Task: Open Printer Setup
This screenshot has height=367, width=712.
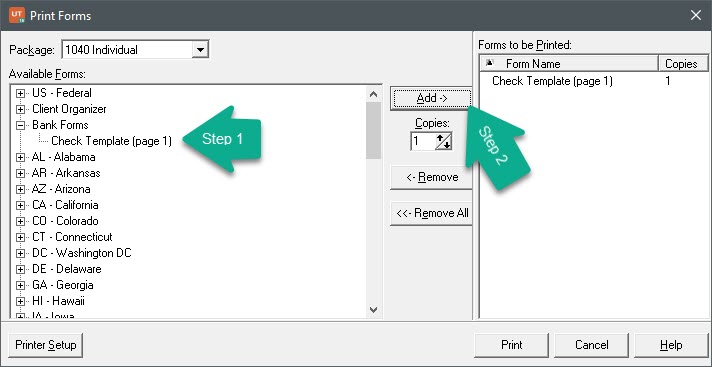Action: click(x=46, y=345)
